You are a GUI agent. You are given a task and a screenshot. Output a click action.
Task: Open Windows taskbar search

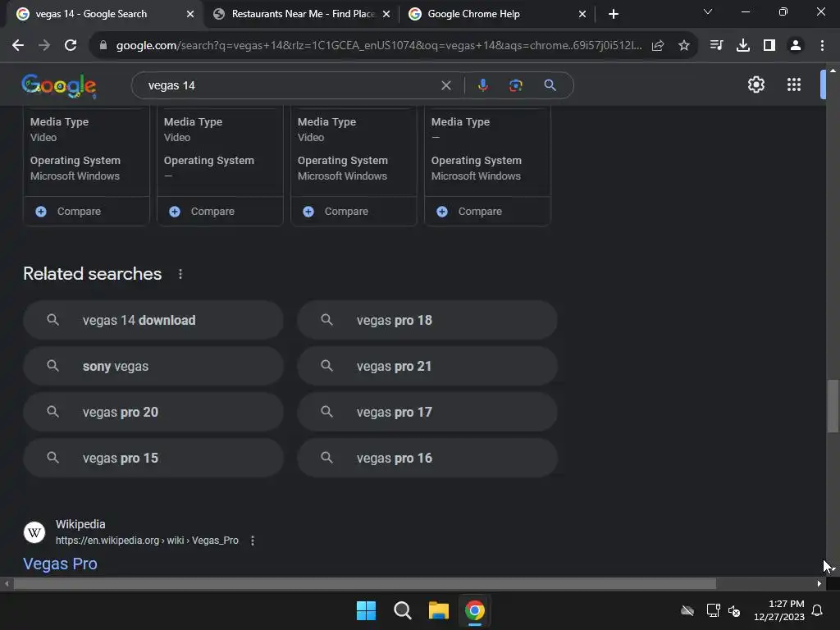[x=402, y=610]
